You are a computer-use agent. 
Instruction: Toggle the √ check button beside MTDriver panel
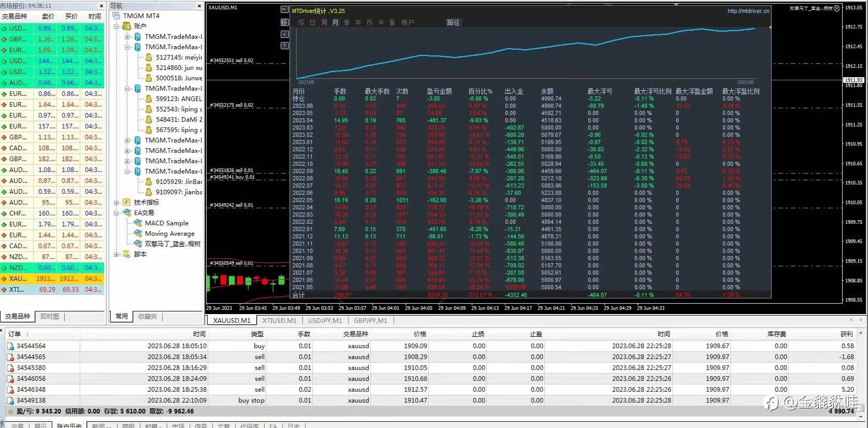[284, 34]
